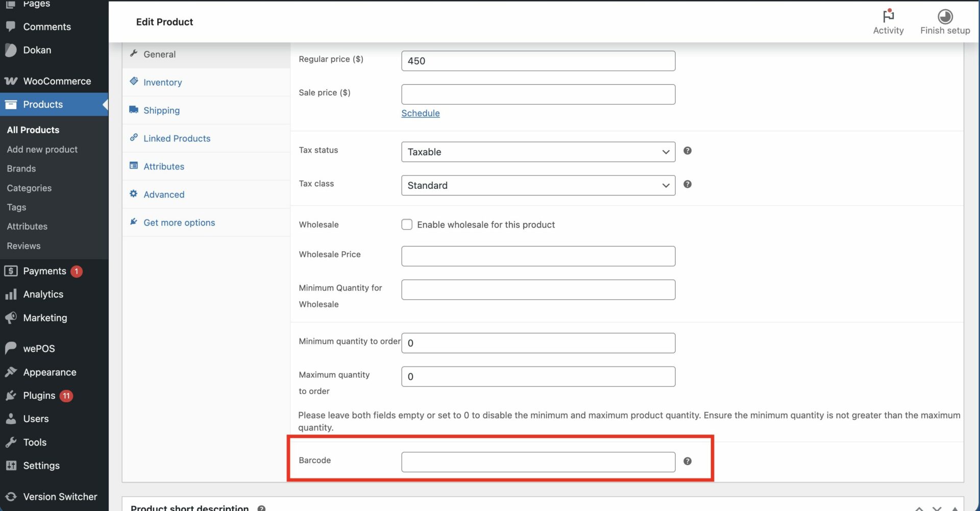The height and width of the screenshot is (511, 980).
Task: Click the Barcode help icon
Action: point(688,461)
